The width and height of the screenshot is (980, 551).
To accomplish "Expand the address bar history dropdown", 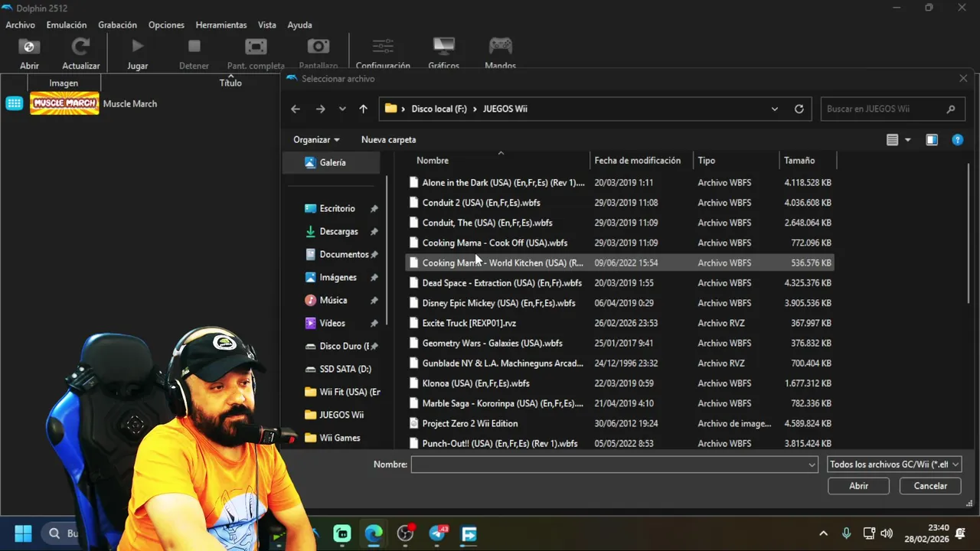I will coord(775,109).
